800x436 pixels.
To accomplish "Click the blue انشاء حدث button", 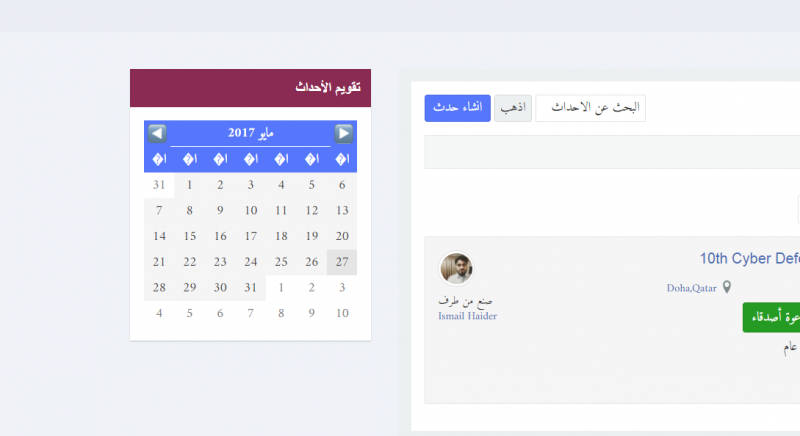I will pos(458,108).
